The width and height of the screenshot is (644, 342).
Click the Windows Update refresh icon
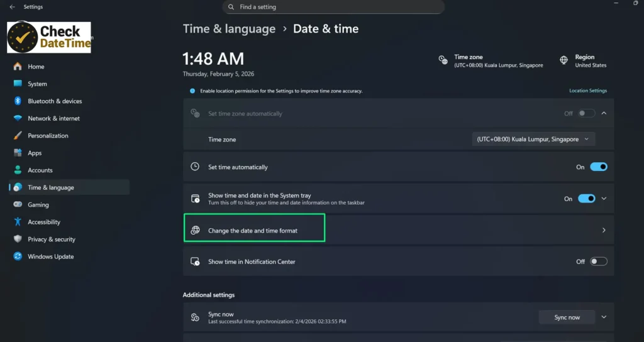(18, 256)
